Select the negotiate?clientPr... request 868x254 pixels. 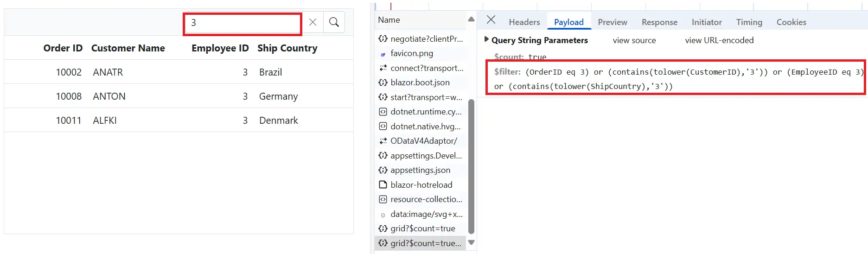[x=421, y=39]
